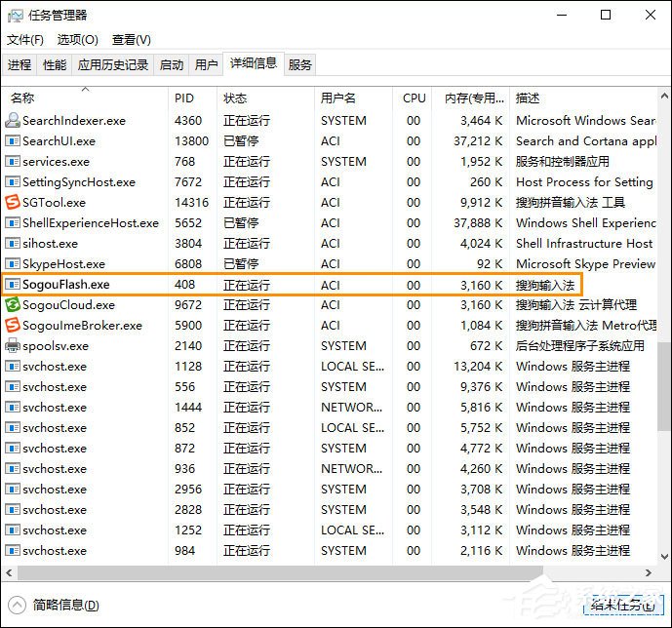
Task: Click the vertical scrollbar up arrow
Action: point(664,96)
